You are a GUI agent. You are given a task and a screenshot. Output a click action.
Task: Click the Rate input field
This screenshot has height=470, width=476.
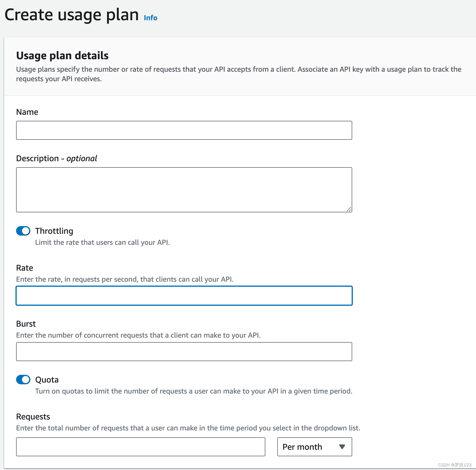(184, 296)
